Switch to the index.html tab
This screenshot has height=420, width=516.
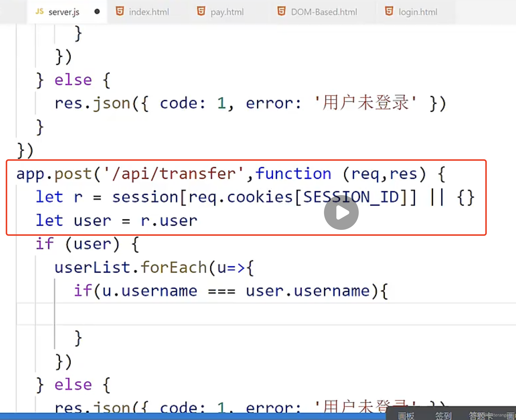coord(149,12)
